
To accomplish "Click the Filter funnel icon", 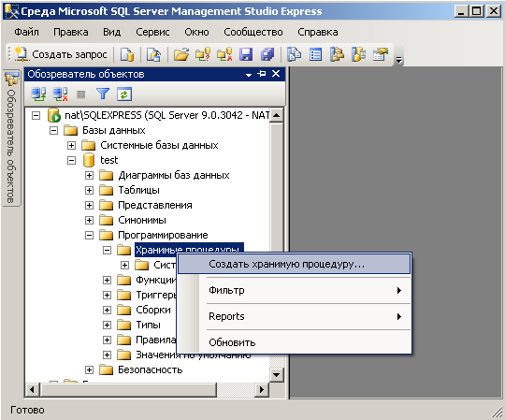I will pos(103,94).
